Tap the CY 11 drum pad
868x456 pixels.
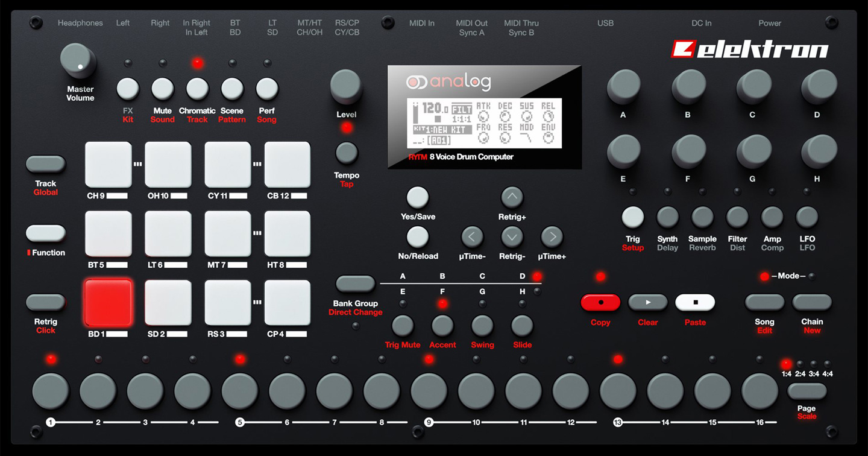click(228, 165)
